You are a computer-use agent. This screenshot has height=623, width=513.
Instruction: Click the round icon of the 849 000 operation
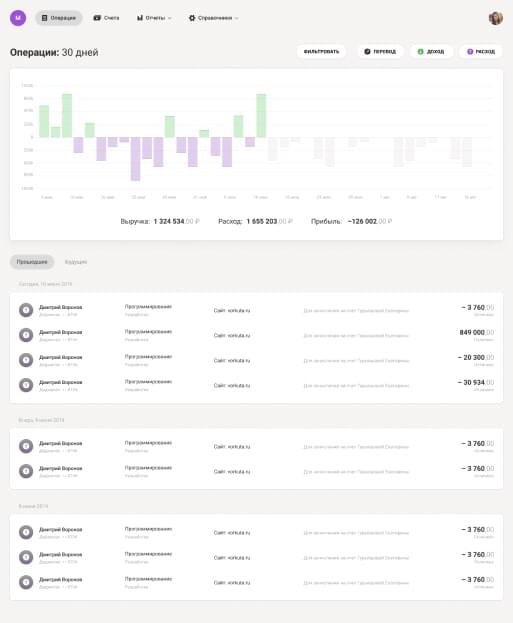pyautogui.click(x=26, y=335)
